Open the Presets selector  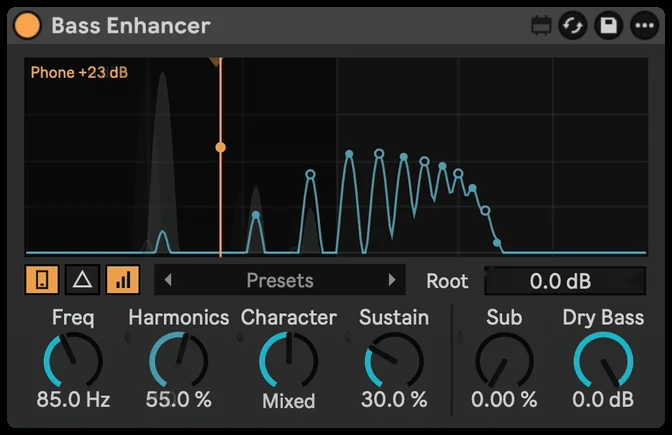pyautogui.click(x=280, y=280)
